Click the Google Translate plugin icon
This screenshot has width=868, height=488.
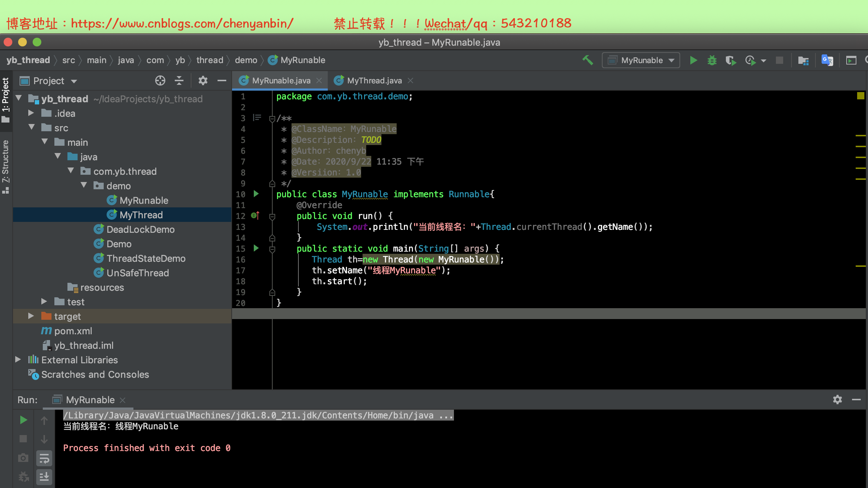coord(827,60)
